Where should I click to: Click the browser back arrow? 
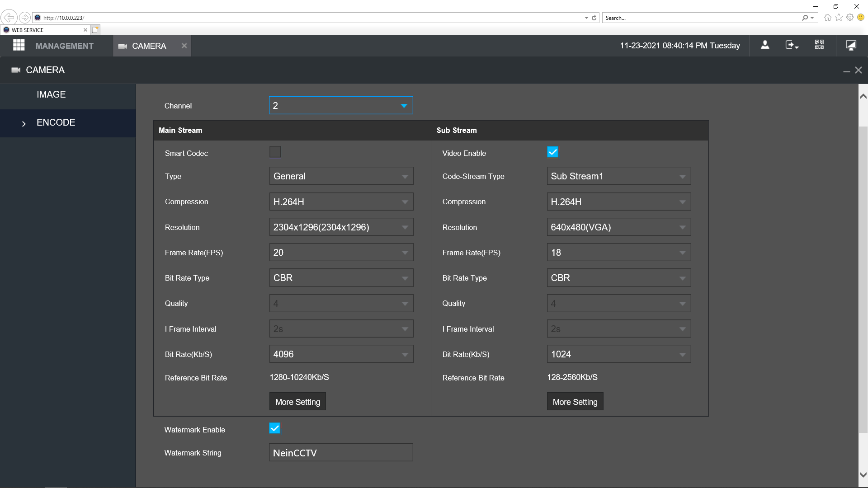pos(9,18)
